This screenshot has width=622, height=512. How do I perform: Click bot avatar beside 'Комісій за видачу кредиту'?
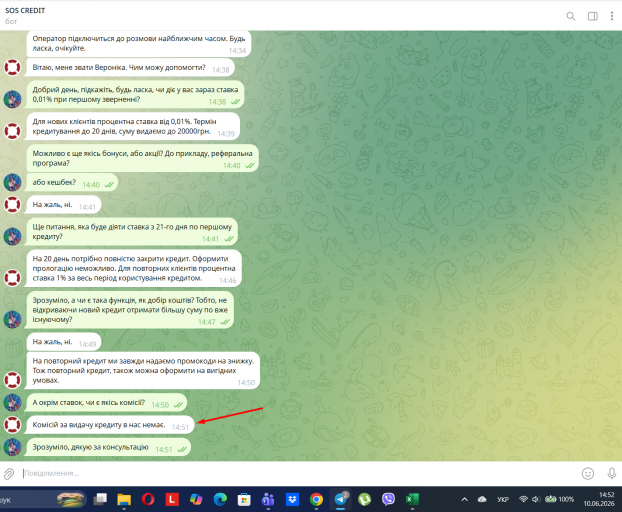(x=12, y=424)
